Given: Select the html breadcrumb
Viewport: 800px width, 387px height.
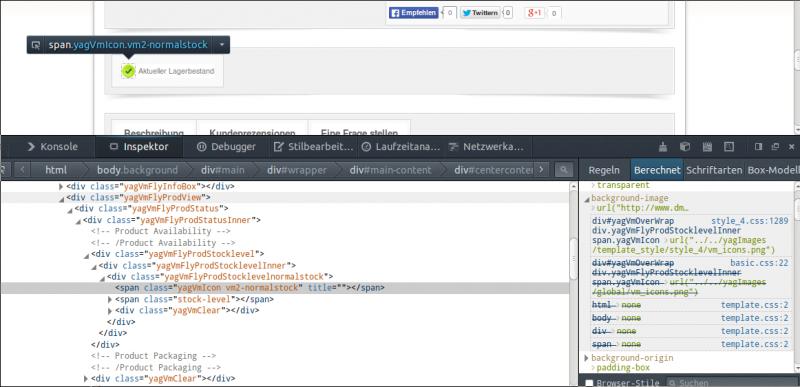Looking at the screenshot, I should [56, 170].
